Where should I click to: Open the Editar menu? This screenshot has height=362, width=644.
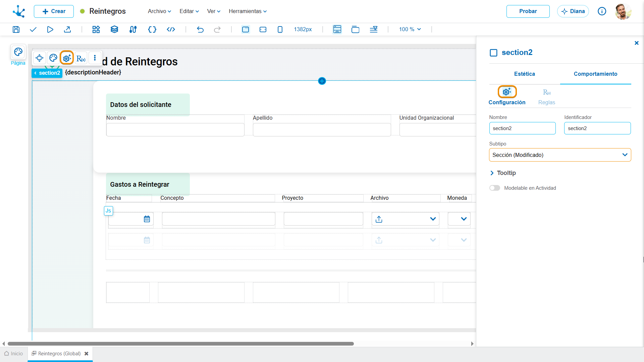(189, 11)
